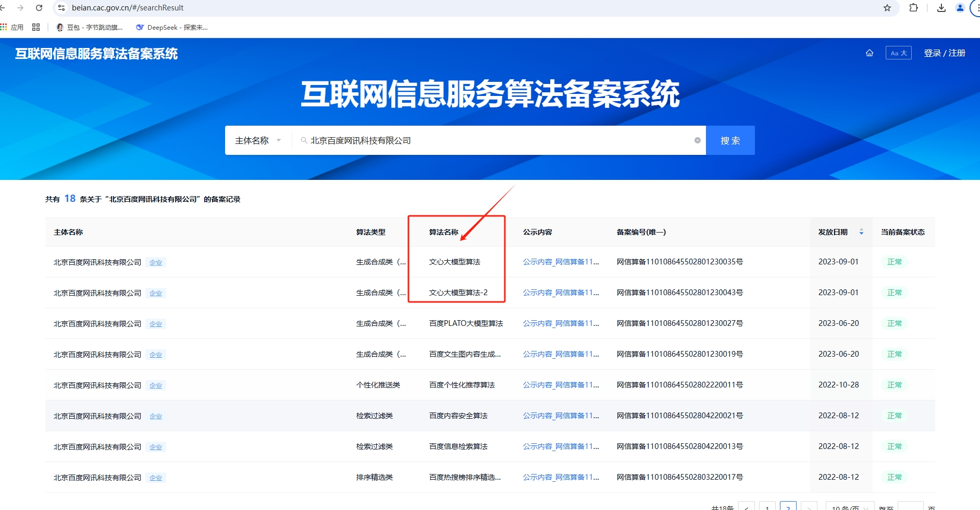This screenshot has width=980, height=510.
Task: Select the 百度PLATO大模型算法 name cell
Action: (x=466, y=323)
